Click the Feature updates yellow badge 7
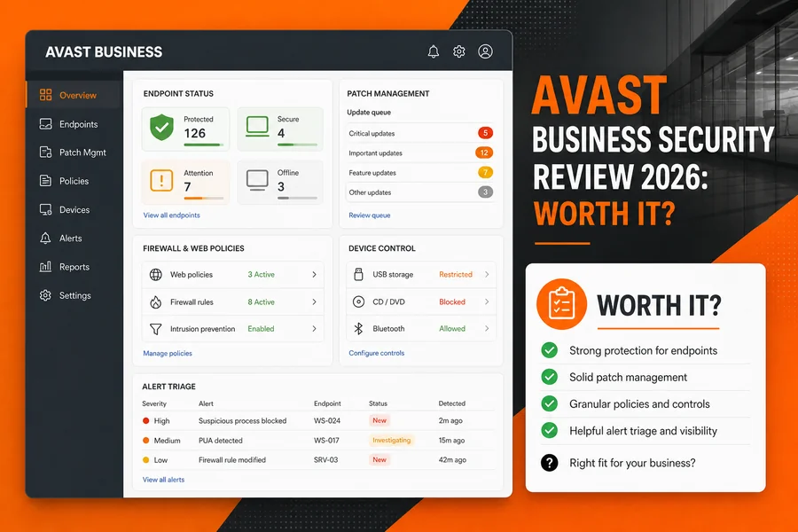 coord(485,172)
